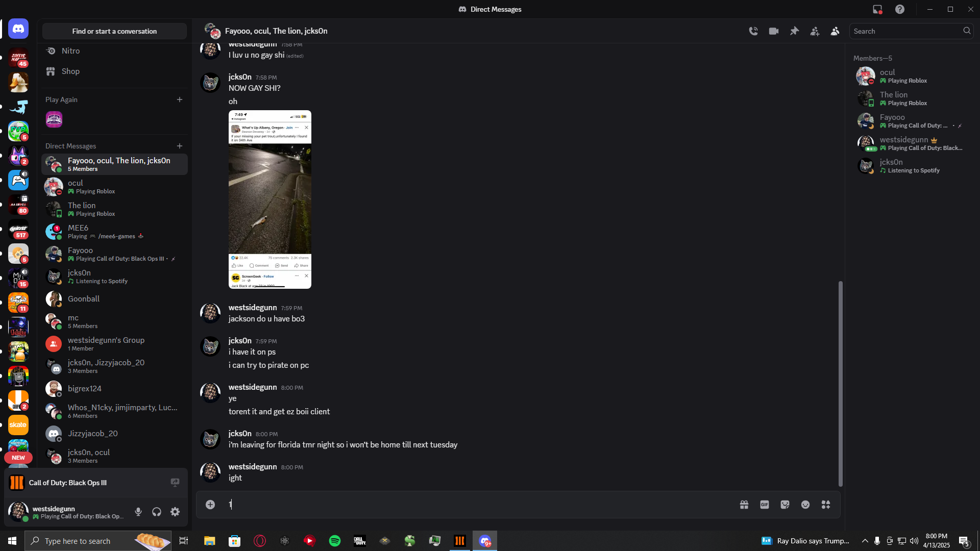The height and width of the screenshot is (551, 980).
Task: Click the plus next to Play Again
Action: 180,99
